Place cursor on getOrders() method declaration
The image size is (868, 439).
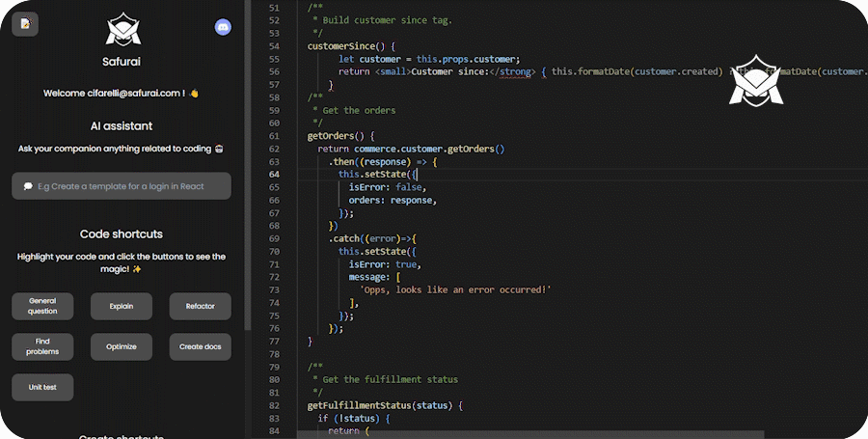(338, 136)
